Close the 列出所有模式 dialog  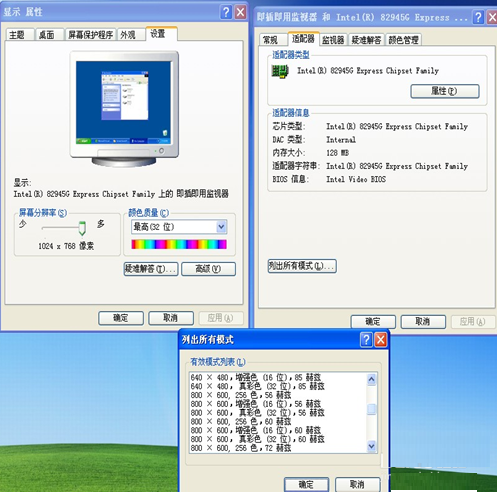point(381,340)
